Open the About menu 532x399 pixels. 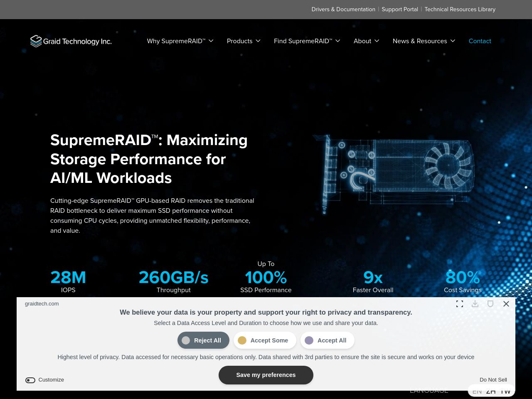click(366, 41)
